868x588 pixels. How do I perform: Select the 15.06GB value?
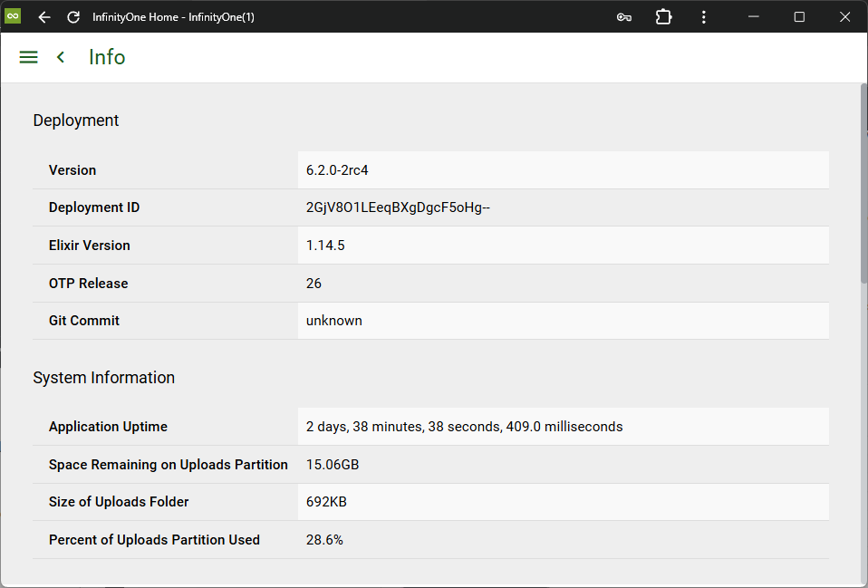coord(333,465)
